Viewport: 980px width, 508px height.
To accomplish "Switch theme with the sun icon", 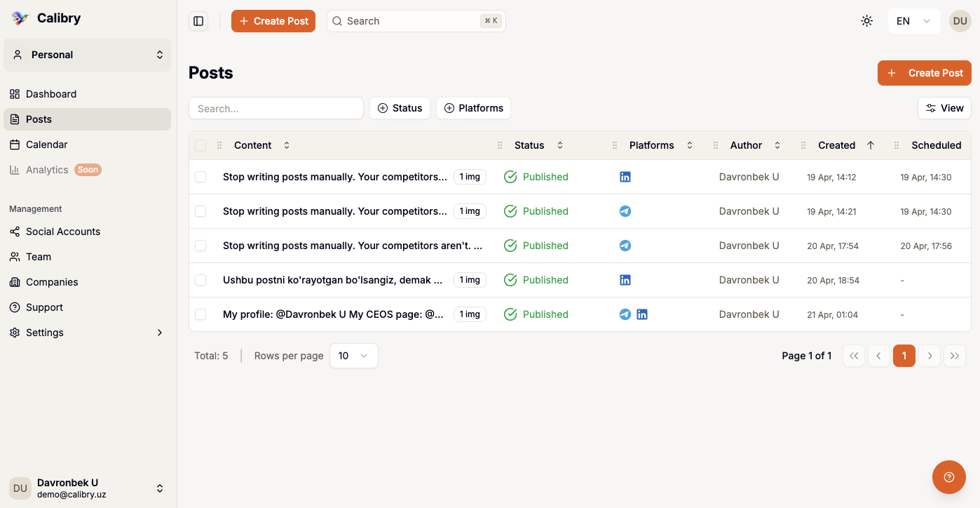I will (867, 21).
